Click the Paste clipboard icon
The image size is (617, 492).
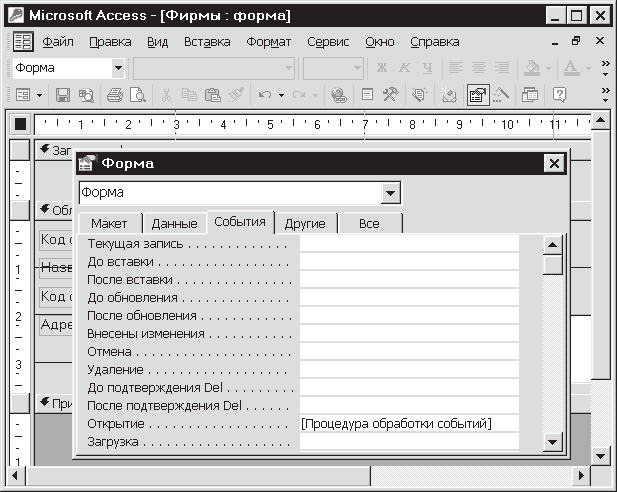(211, 95)
